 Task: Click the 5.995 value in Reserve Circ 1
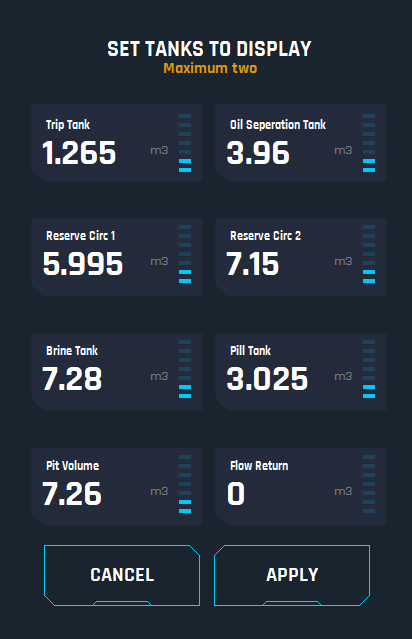[83, 264]
